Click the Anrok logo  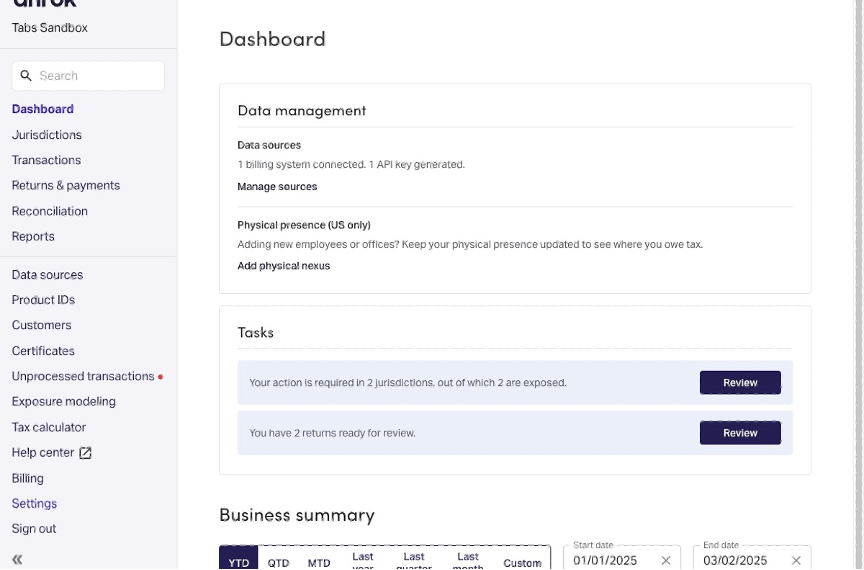[x=44, y=4]
